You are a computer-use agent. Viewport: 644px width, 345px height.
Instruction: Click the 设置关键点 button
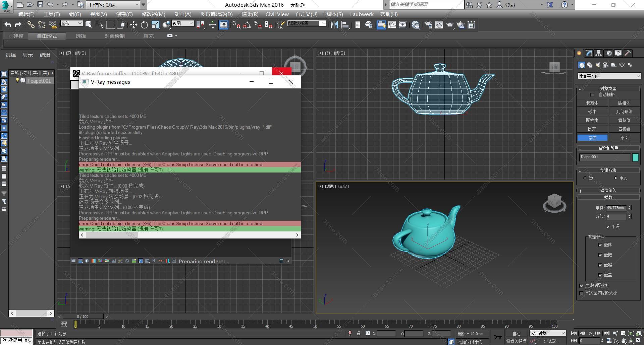click(x=516, y=341)
